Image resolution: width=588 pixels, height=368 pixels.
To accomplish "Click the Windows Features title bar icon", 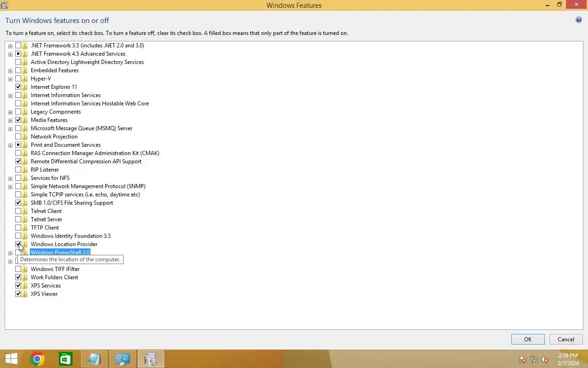I will tap(4, 6).
